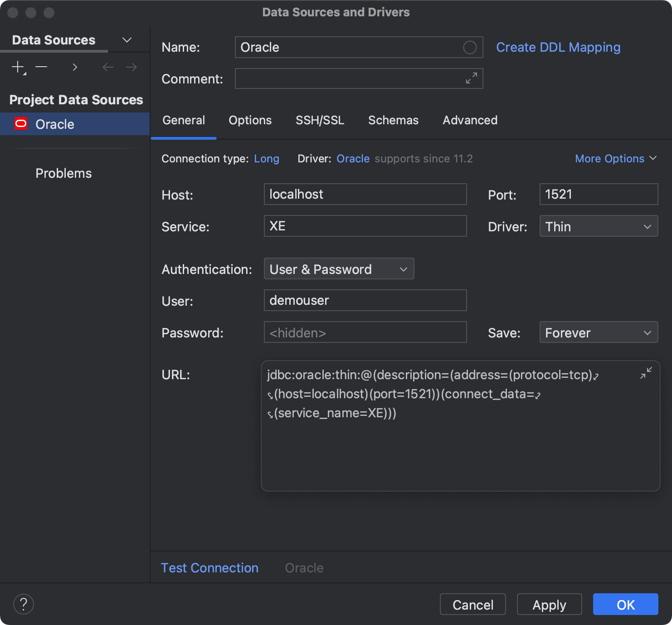
Task: Select the Oracle data source icon
Action: [x=21, y=123]
